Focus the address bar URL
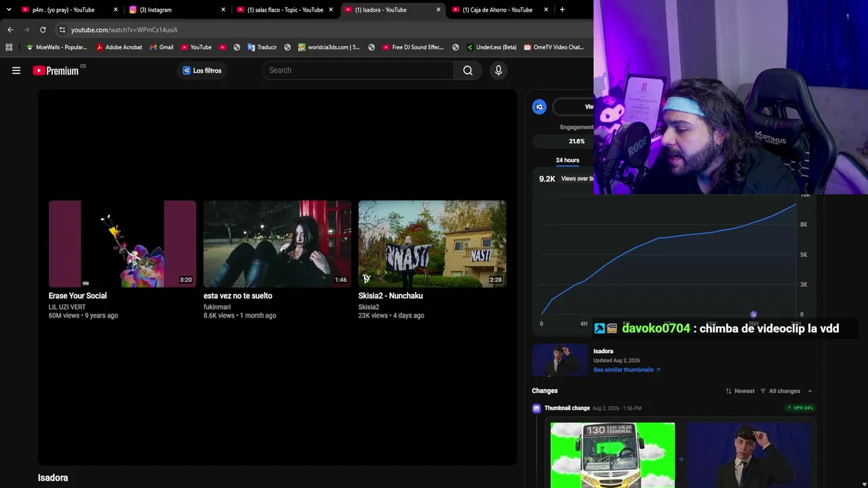The image size is (868, 488). 124,30
